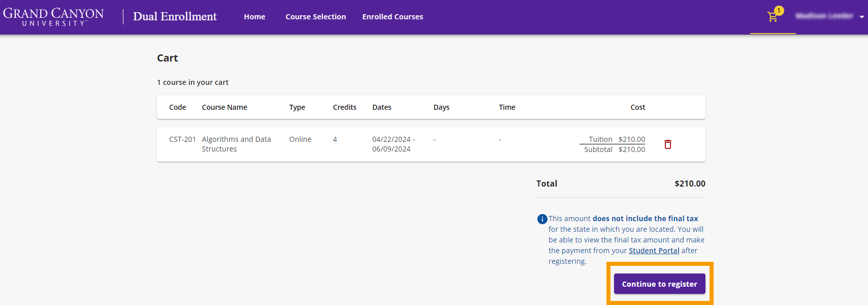Click the Tuition $210.00 line
This screenshot has height=305, width=868.
(x=617, y=139)
